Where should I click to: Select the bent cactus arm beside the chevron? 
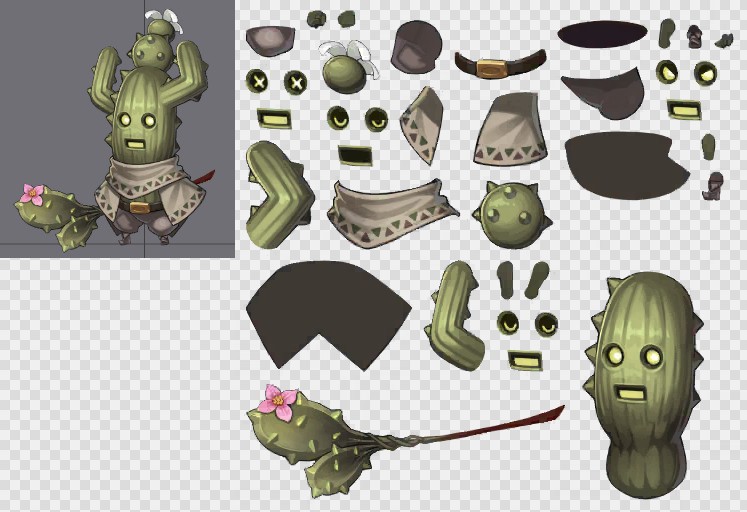tap(458, 315)
